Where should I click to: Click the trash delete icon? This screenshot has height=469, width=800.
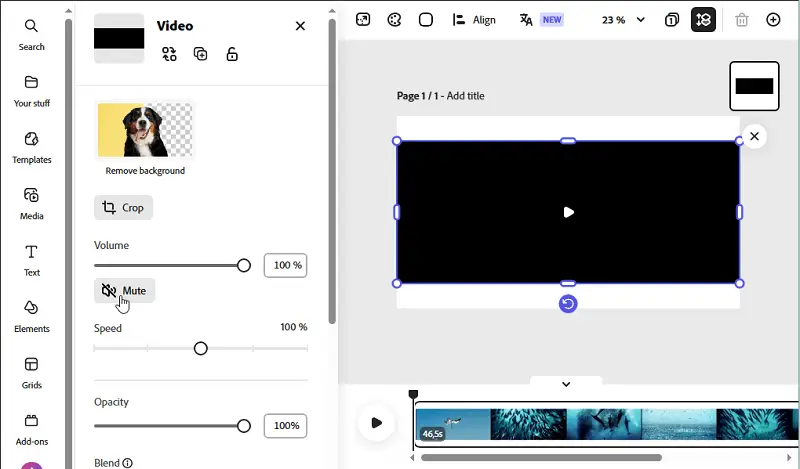point(741,19)
